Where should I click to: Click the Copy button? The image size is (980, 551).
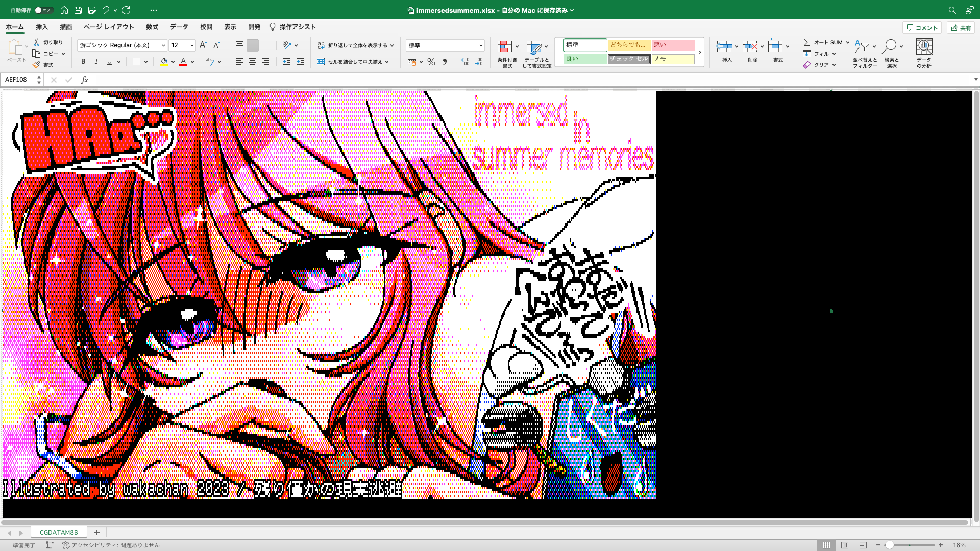[x=44, y=54]
